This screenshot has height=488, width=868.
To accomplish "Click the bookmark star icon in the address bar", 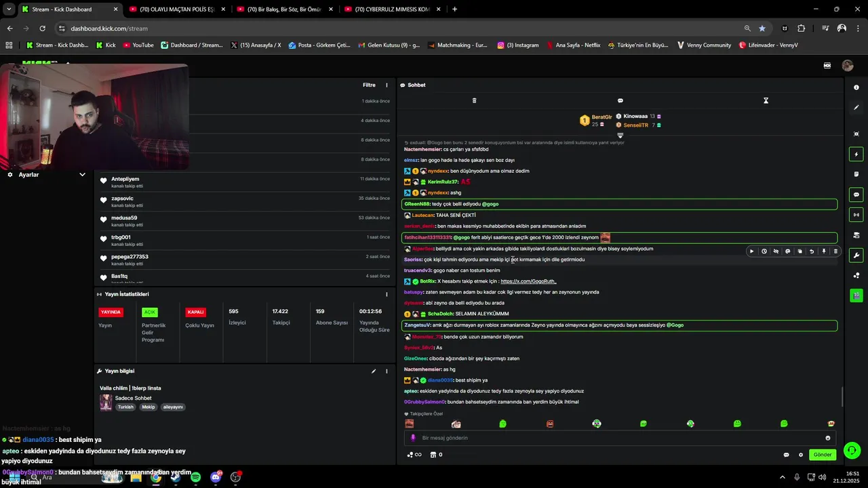I will (762, 28).
